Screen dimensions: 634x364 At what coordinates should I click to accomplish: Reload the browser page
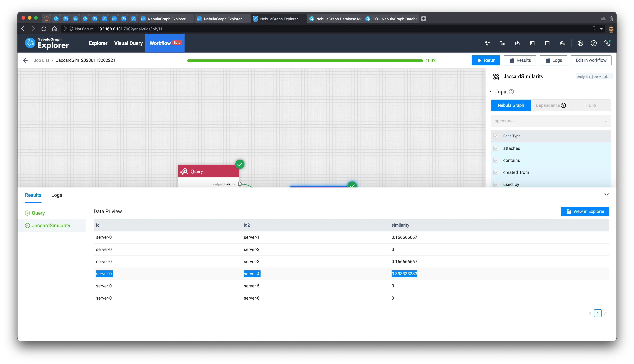44,29
